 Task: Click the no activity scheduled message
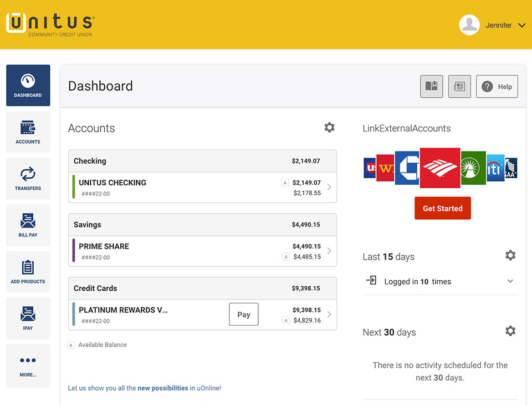(440, 371)
